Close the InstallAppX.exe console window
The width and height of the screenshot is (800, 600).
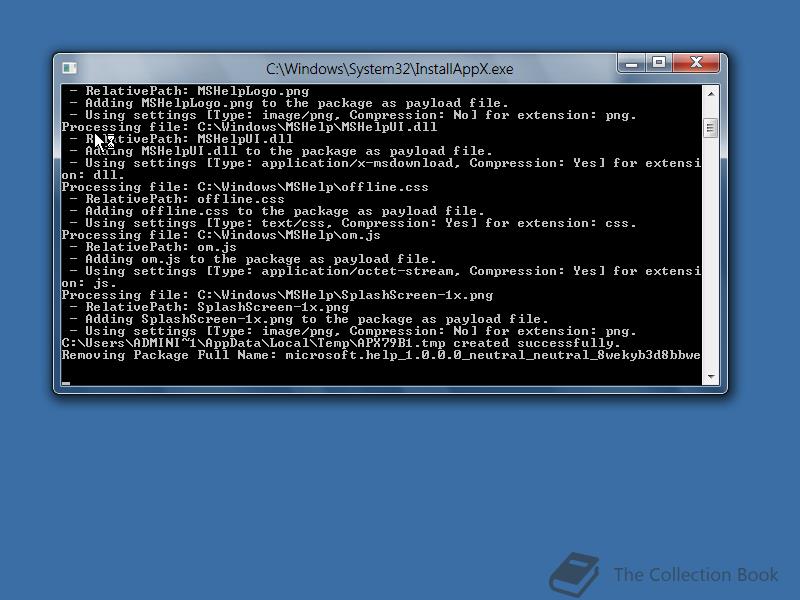696,63
